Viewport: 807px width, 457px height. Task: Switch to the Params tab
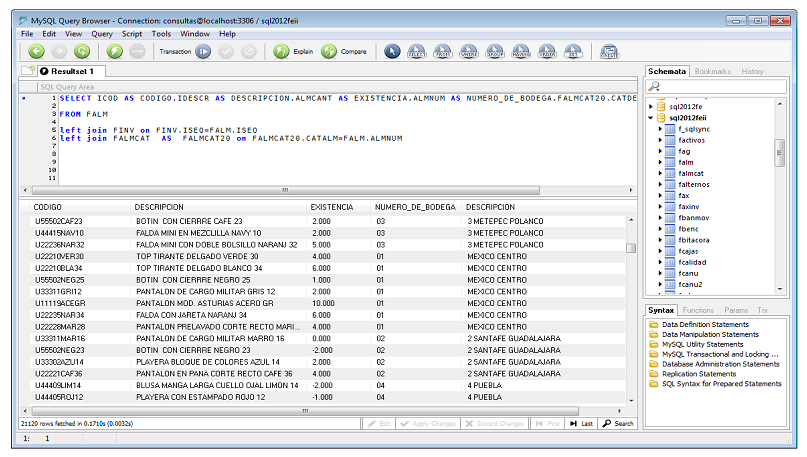pyautogui.click(x=736, y=310)
